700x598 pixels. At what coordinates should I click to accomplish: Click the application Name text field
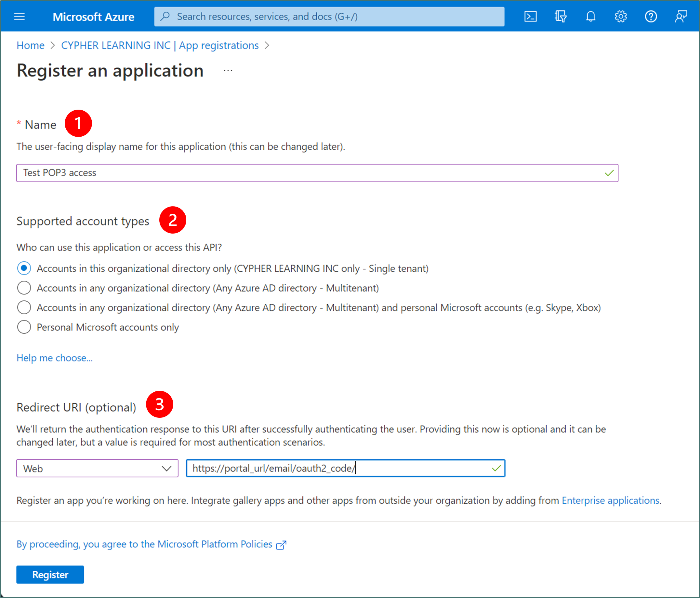(x=311, y=173)
